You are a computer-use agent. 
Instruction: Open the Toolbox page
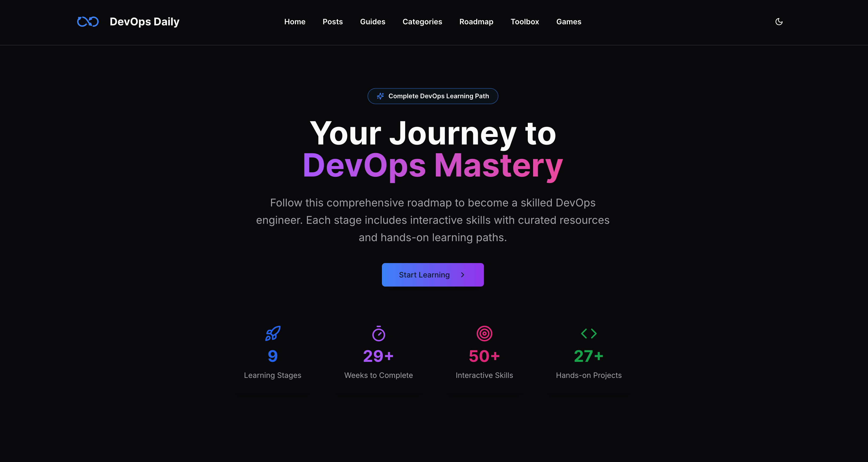click(525, 22)
